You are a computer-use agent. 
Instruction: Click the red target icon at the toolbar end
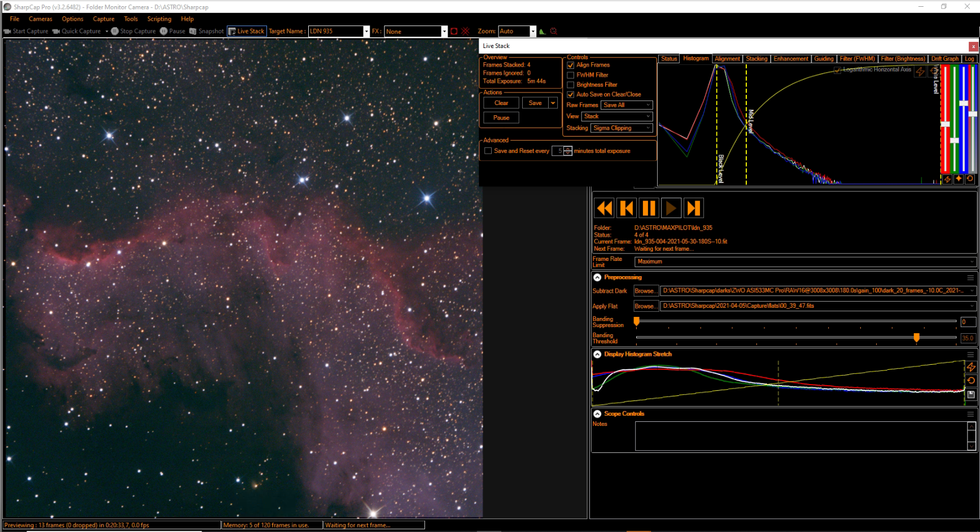pyautogui.click(x=554, y=31)
